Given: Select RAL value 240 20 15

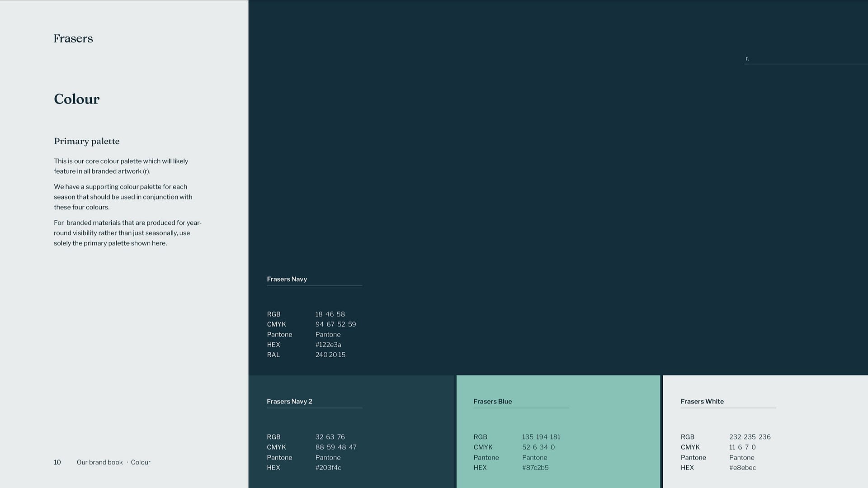Looking at the screenshot, I should pos(330,355).
